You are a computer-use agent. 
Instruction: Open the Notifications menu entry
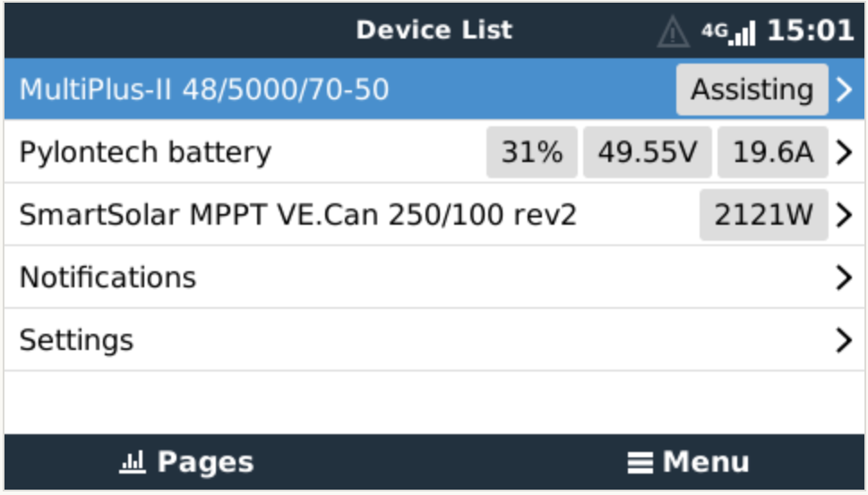point(108,277)
